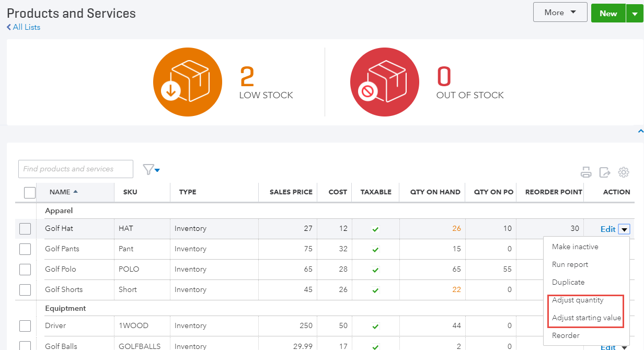Click Golf Hat quantity on hand 26
This screenshot has width=644, height=350.
456,229
